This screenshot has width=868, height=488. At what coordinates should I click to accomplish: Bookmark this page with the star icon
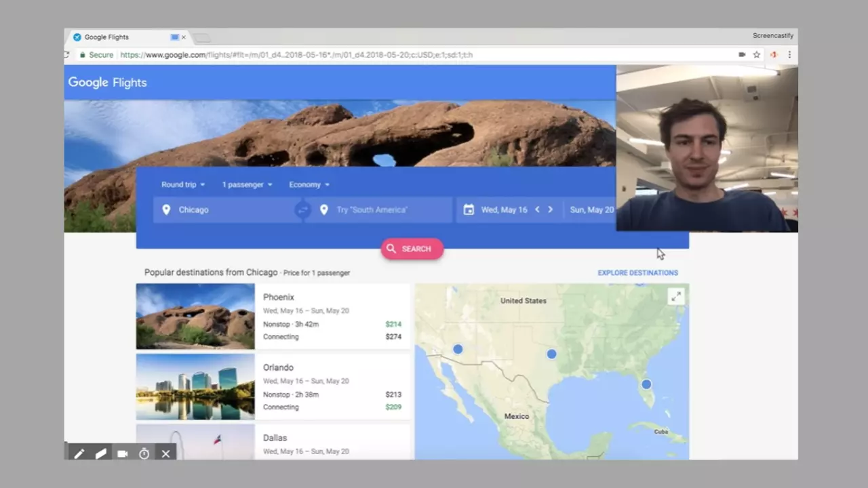tap(757, 55)
